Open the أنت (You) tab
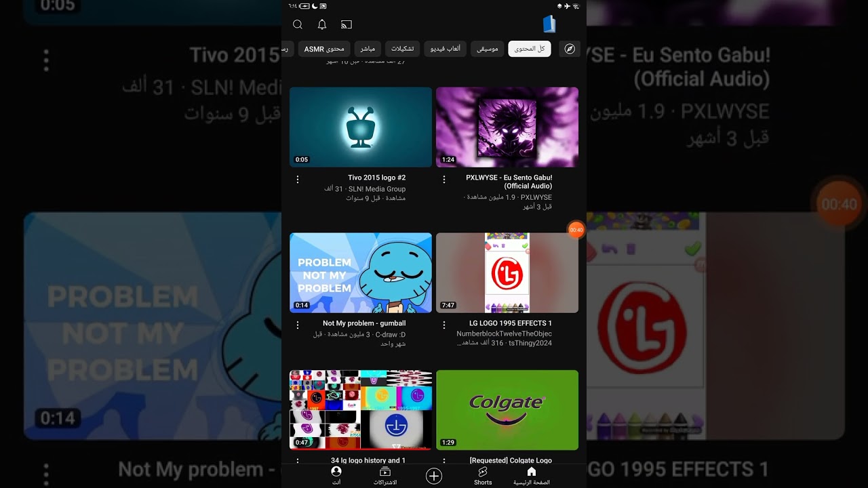Image resolution: width=868 pixels, height=488 pixels. click(336, 476)
